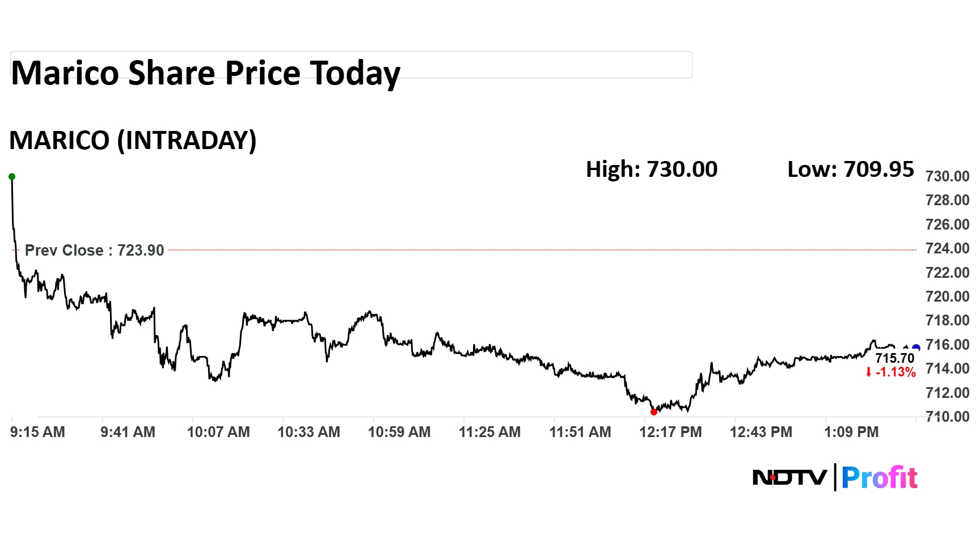Click the 720.00 price axis label

[x=947, y=296]
